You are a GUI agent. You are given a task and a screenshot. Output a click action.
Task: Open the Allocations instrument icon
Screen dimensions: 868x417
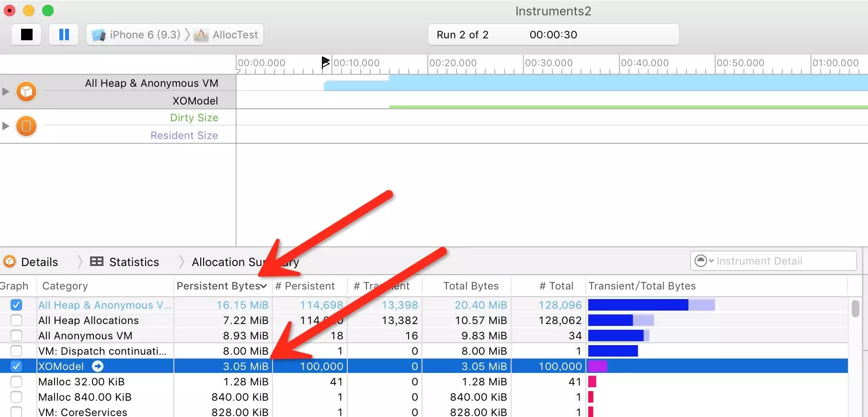26,91
